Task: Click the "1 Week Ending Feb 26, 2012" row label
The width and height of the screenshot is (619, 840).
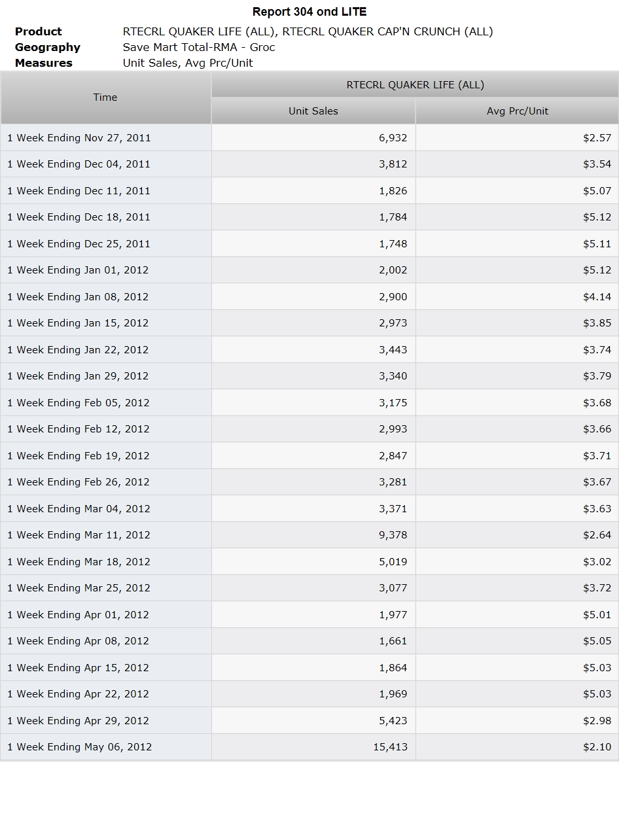Action: coord(79,482)
